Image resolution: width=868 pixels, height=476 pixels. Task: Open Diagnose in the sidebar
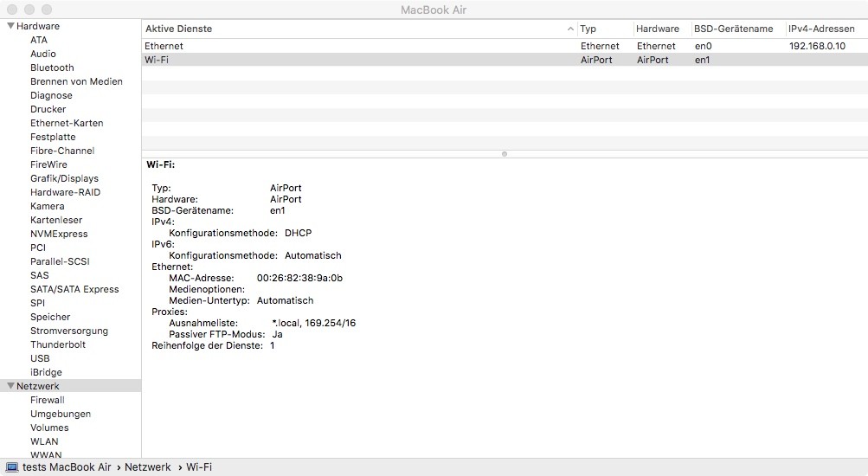coord(51,95)
